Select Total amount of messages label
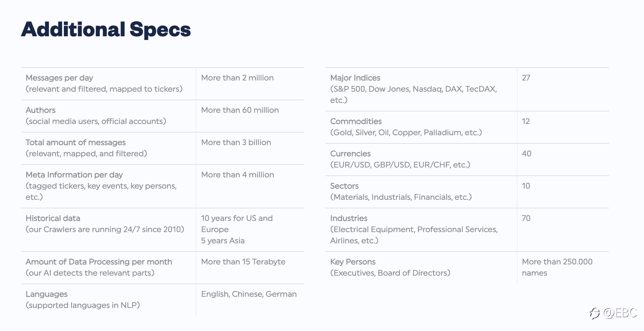Viewport: 644px width, 331px height. coord(76,142)
